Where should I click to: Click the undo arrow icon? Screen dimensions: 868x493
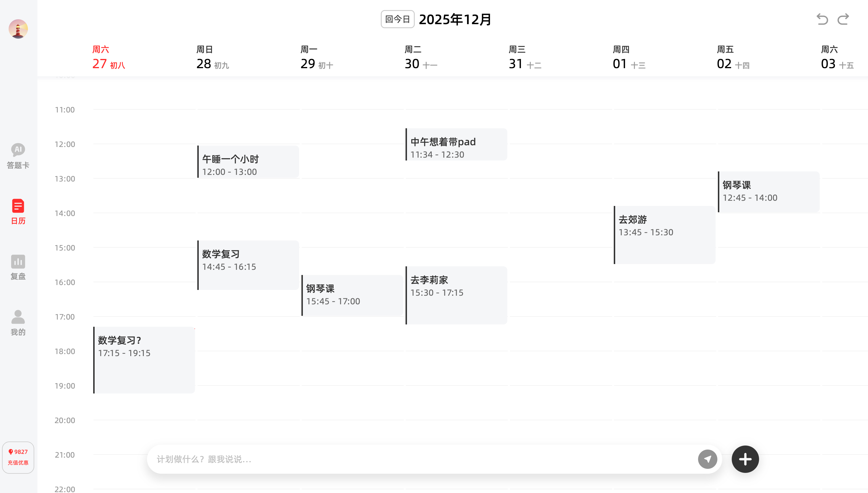point(822,19)
